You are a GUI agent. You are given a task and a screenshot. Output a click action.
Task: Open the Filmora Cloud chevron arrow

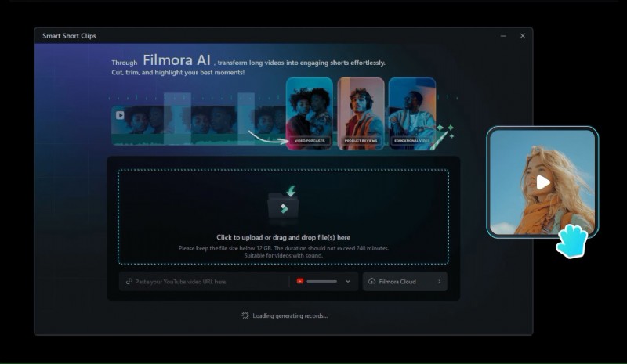[439, 281]
